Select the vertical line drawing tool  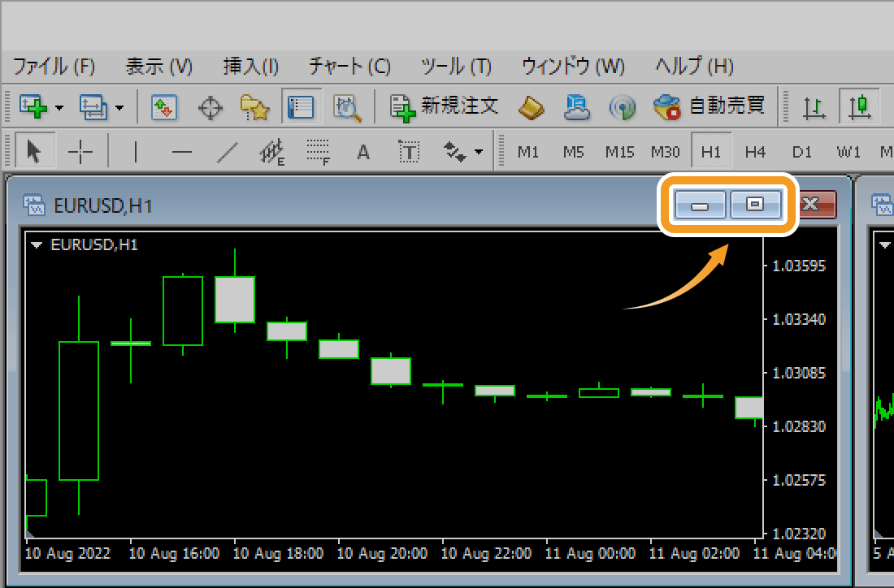pos(136,151)
